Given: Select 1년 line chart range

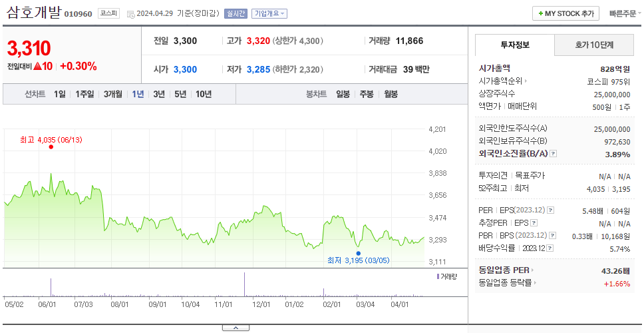Looking at the screenshot, I should (138, 94).
